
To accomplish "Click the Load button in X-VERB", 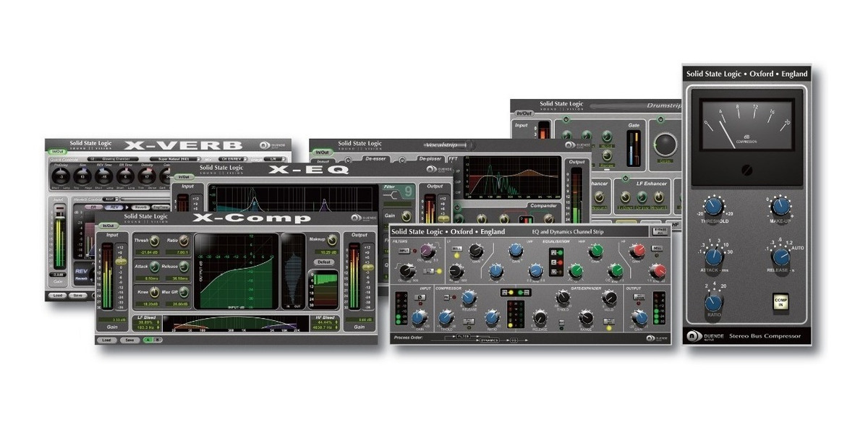I will 58,296.
